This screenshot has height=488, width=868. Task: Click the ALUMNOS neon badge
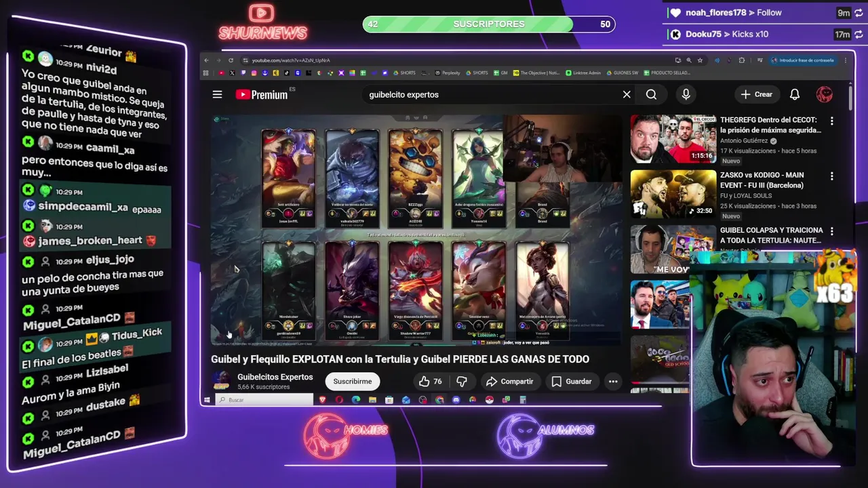545,434
